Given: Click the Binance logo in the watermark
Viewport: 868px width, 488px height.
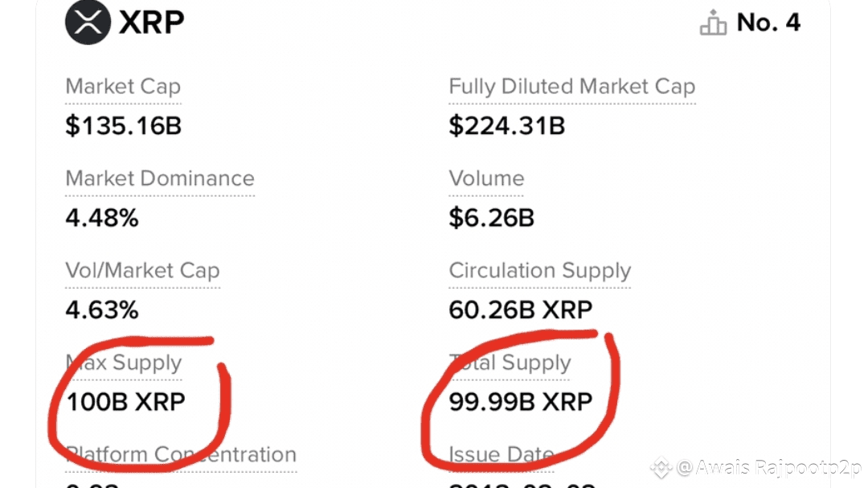Looking at the screenshot, I should point(661,466).
